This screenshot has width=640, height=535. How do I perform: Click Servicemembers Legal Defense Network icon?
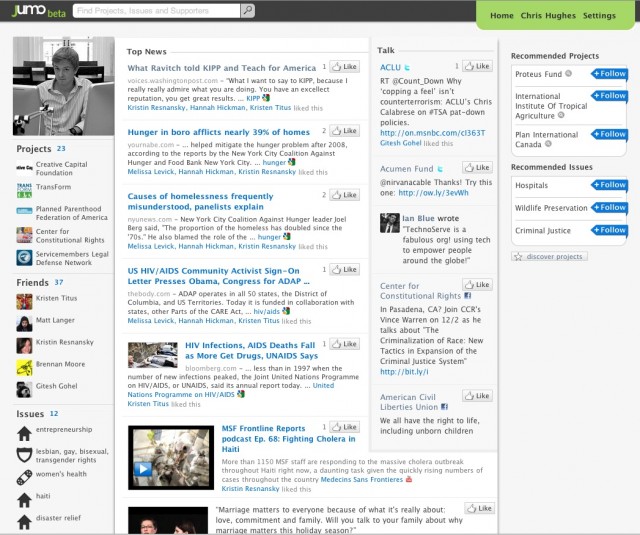point(24,258)
